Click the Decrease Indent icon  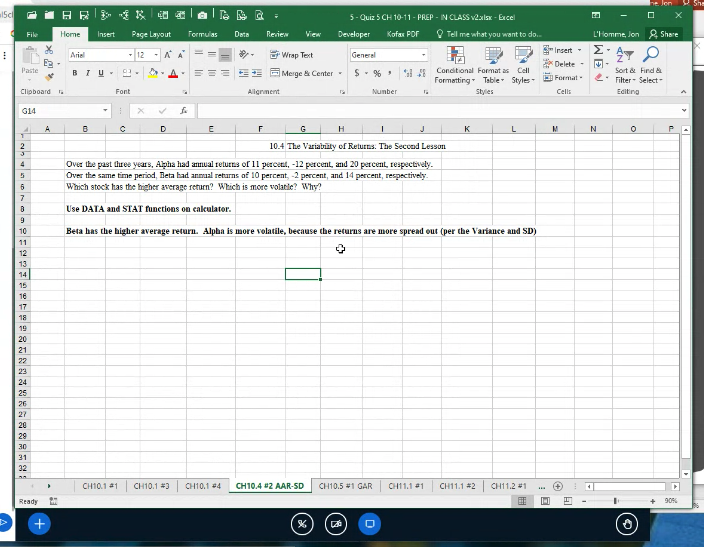point(243,73)
